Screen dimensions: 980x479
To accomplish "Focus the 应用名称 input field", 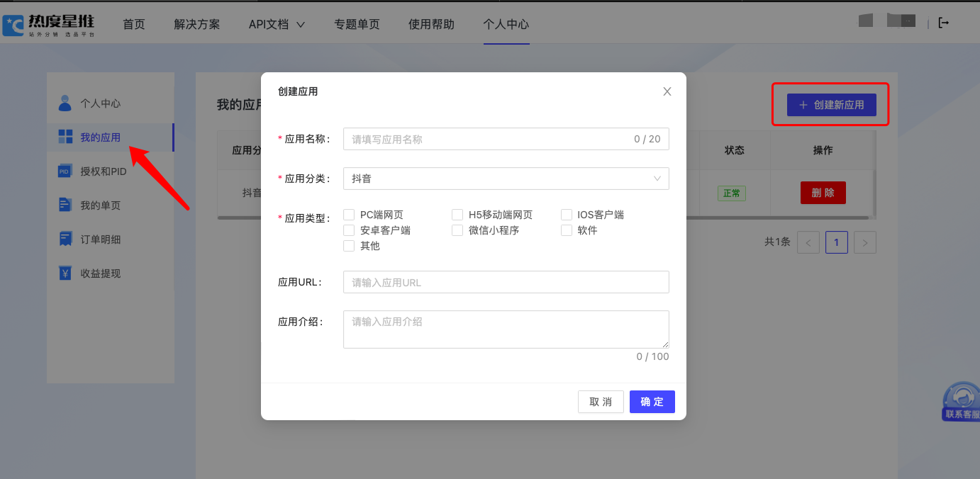I will pos(489,140).
